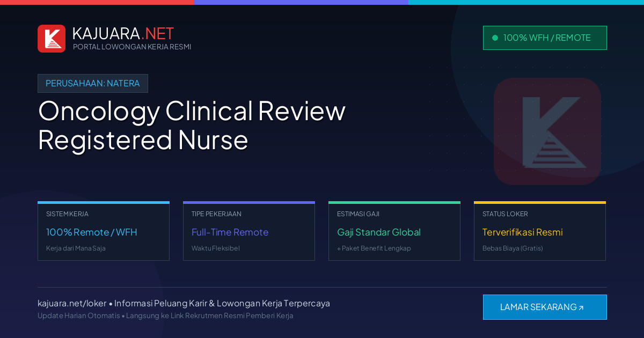Click the Kerja dari Mana Saja text

(x=76, y=248)
